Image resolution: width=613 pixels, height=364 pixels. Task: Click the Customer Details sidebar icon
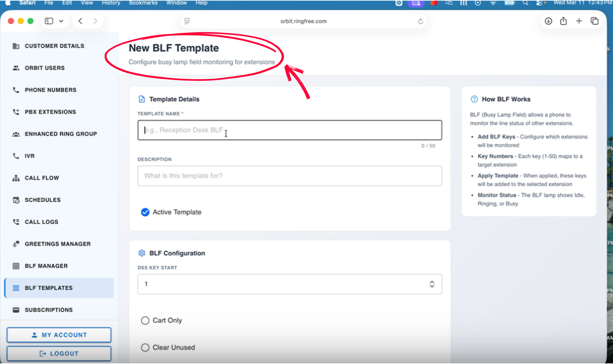tap(16, 46)
